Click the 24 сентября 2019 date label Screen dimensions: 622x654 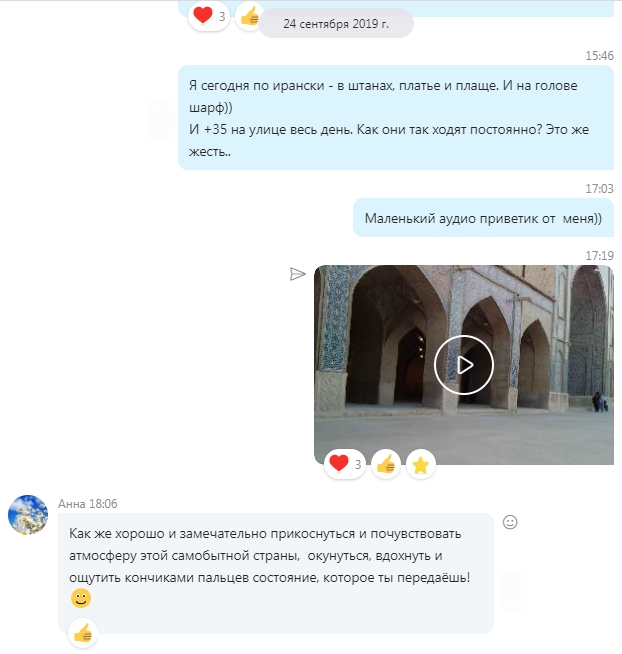[336, 24]
